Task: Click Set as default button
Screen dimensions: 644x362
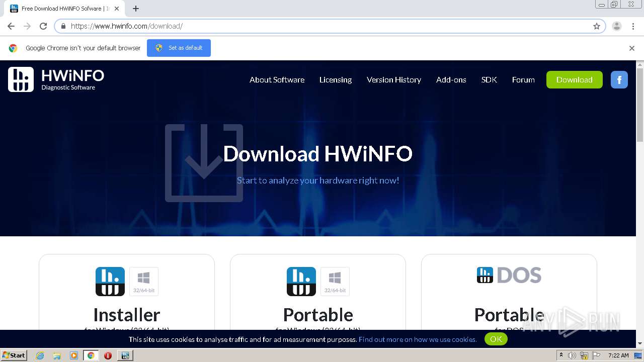Action: (x=179, y=48)
